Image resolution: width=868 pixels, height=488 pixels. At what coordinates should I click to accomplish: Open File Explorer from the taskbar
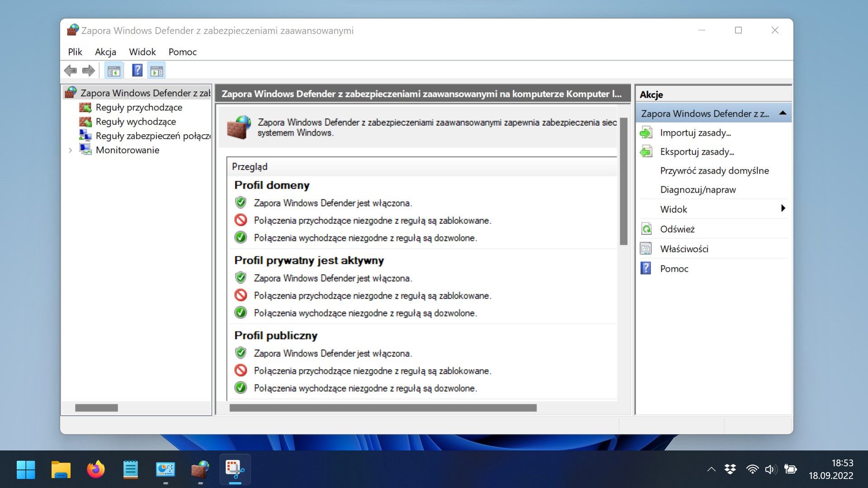pyautogui.click(x=61, y=469)
